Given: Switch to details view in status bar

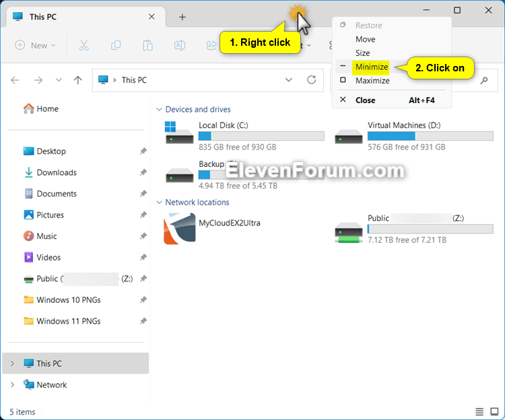Looking at the screenshot, I should (x=479, y=412).
